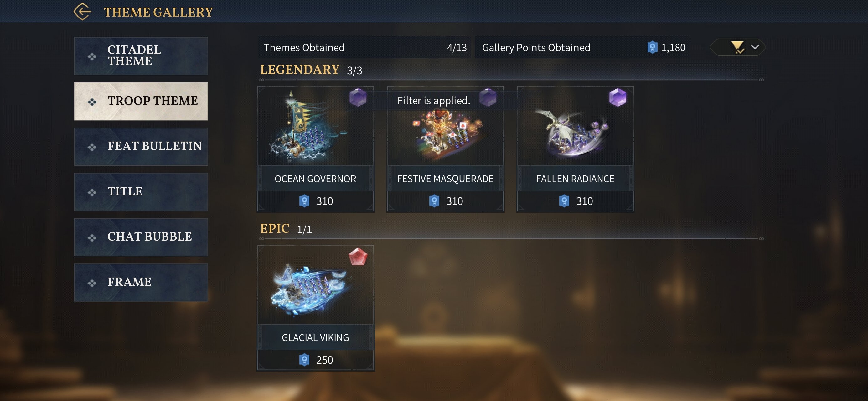Click the purple gem on Ocean Governor
The height and width of the screenshot is (401, 868).
358,97
